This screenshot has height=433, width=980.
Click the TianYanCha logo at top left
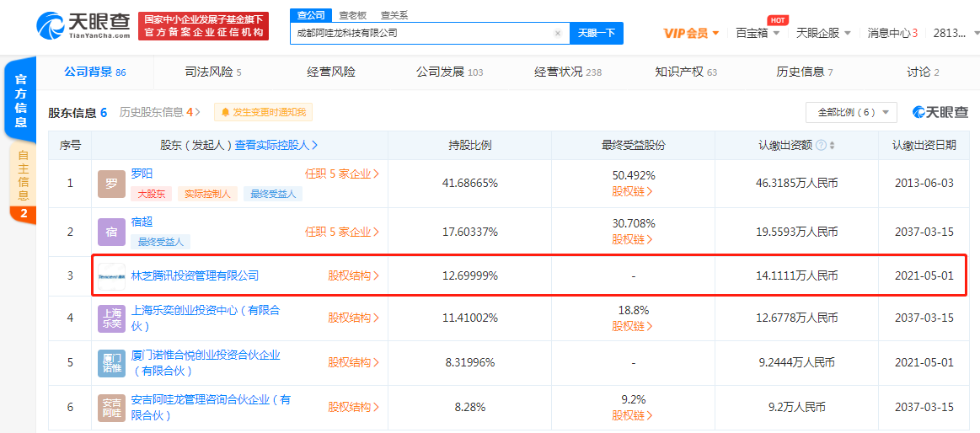tap(83, 26)
